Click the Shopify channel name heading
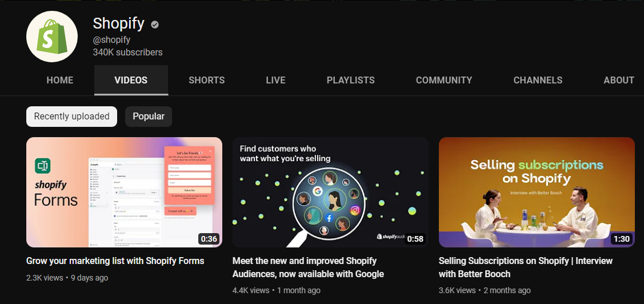This screenshot has width=644, height=304. tap(118, 23)
